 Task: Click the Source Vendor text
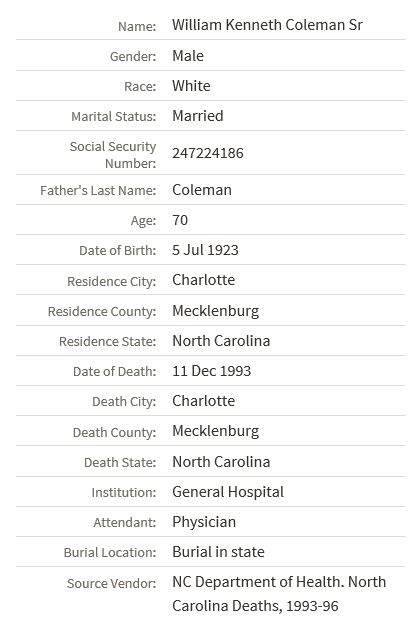pyautogui.click(x=279, y=594)
